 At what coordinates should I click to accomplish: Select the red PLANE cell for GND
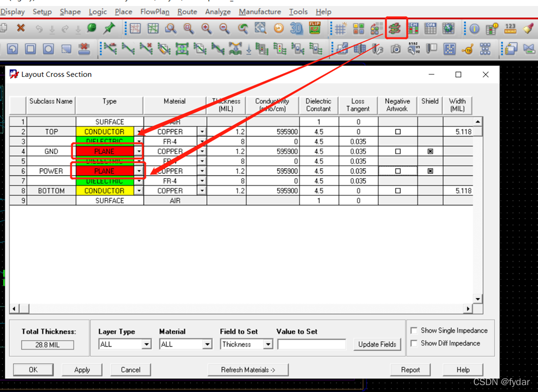(105, 151)
